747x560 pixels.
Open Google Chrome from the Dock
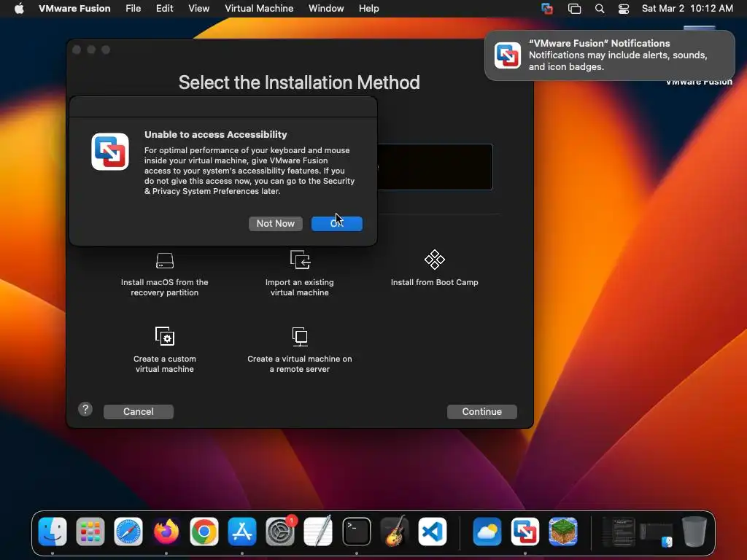[x=204, y=531]
